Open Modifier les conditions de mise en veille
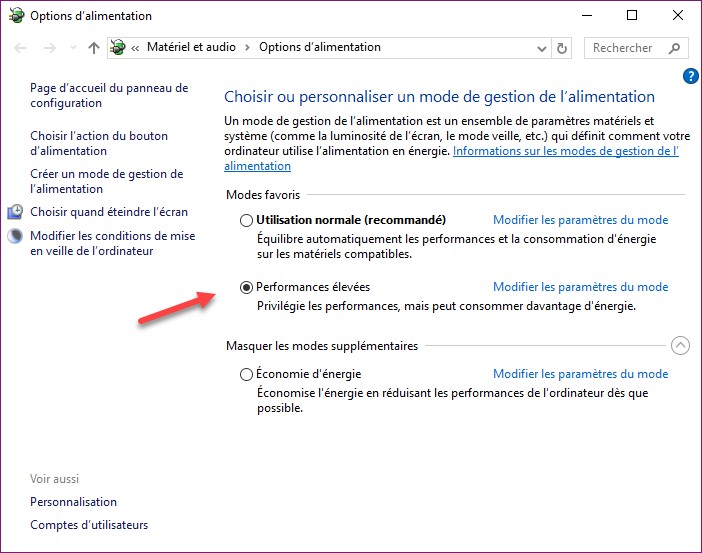This screenshot has height=553, width=702. tap(112, 243)
